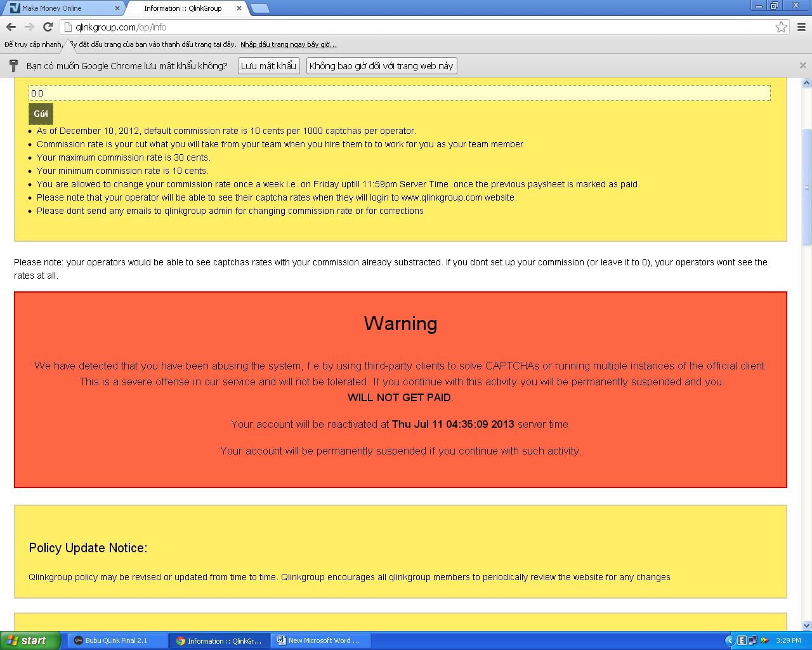Open the Chrome menu icon
812x650 pixels.
coord(801,27)
